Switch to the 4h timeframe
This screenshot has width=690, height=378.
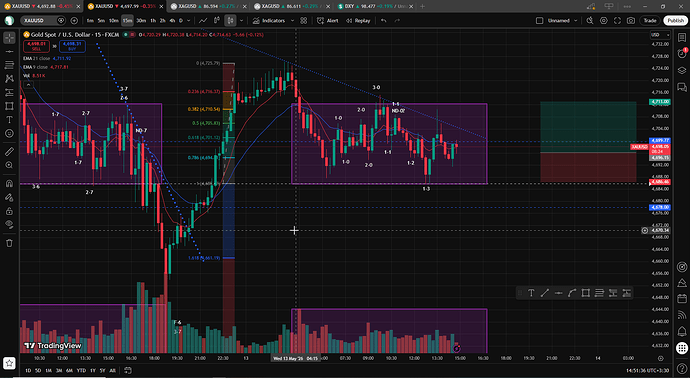tap(172, 21)
